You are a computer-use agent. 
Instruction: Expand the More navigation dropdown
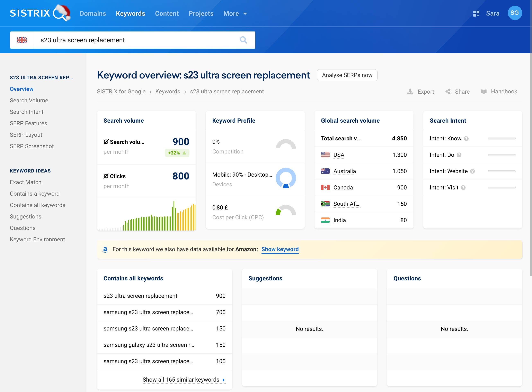point(235,13)
